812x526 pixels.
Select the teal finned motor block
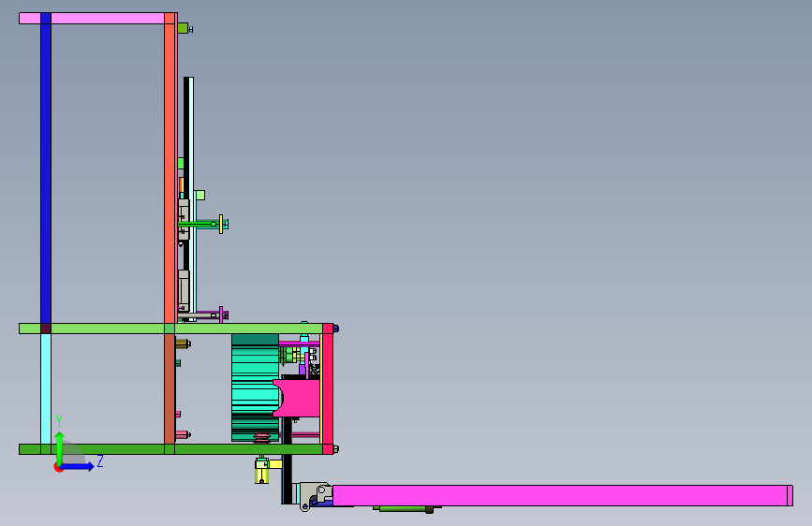[x=255, y=387]
